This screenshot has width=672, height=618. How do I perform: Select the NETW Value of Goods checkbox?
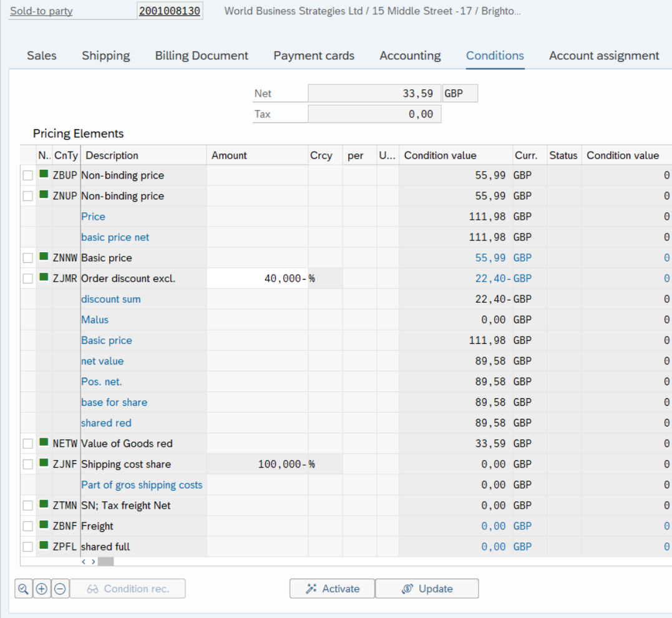[x=28, y=443]
